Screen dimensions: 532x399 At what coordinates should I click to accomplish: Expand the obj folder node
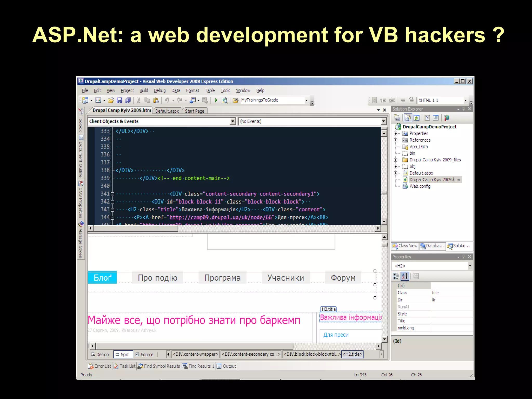(395, 166)
